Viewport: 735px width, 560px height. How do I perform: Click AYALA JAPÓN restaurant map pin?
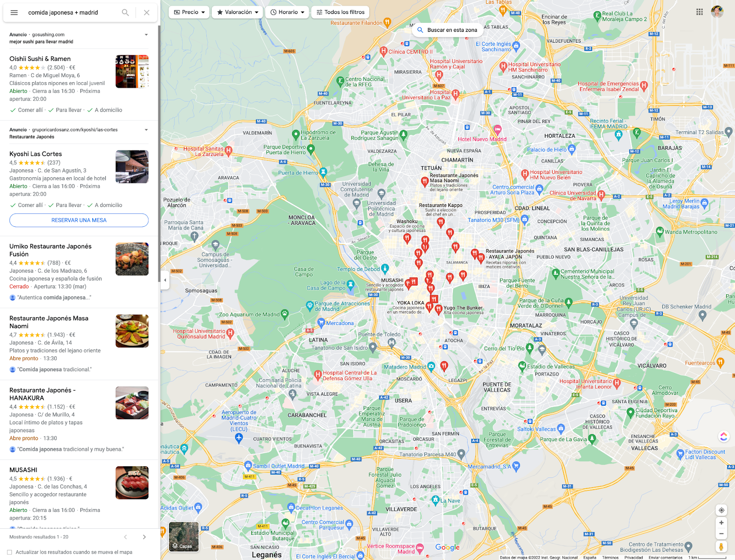481,258
